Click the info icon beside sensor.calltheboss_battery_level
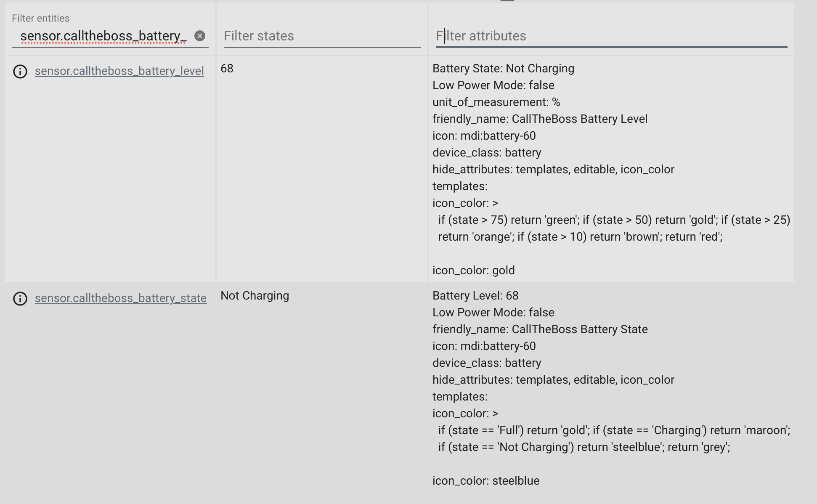 20,72
